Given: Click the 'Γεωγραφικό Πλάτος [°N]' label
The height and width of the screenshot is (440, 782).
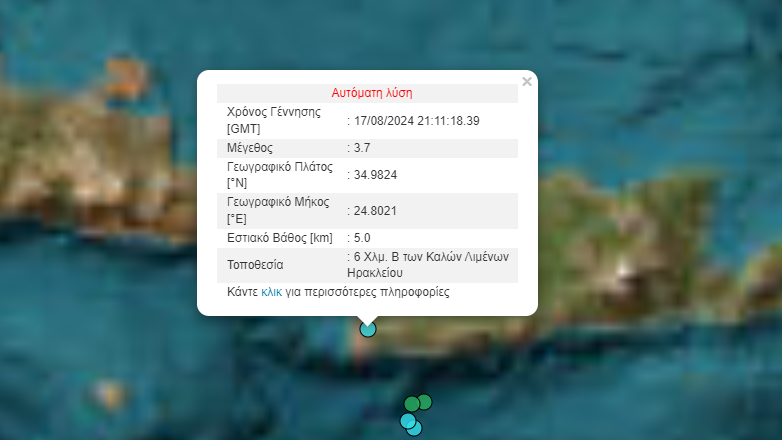Looking at the screenshot, I should 280,175.
